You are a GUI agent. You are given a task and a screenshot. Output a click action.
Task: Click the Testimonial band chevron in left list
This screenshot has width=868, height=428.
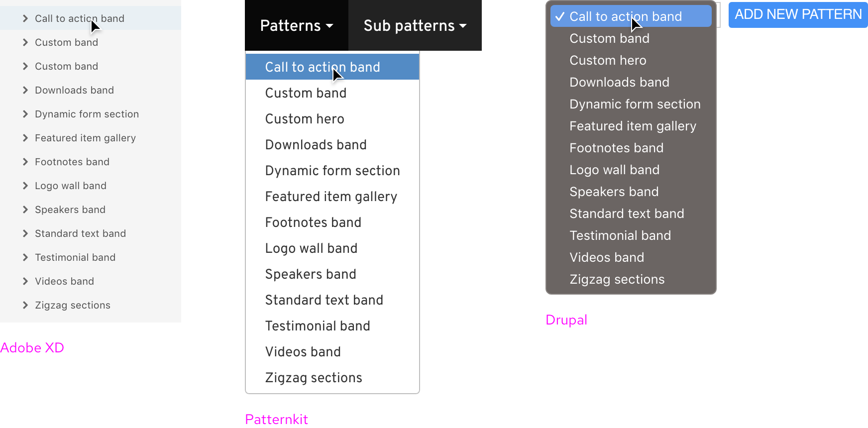point(25,257)
